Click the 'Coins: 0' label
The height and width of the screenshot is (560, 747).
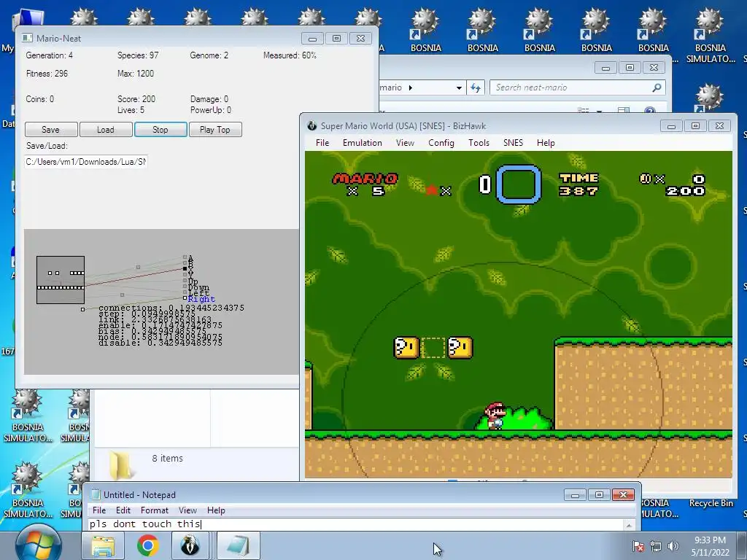[x=39, y=99]
